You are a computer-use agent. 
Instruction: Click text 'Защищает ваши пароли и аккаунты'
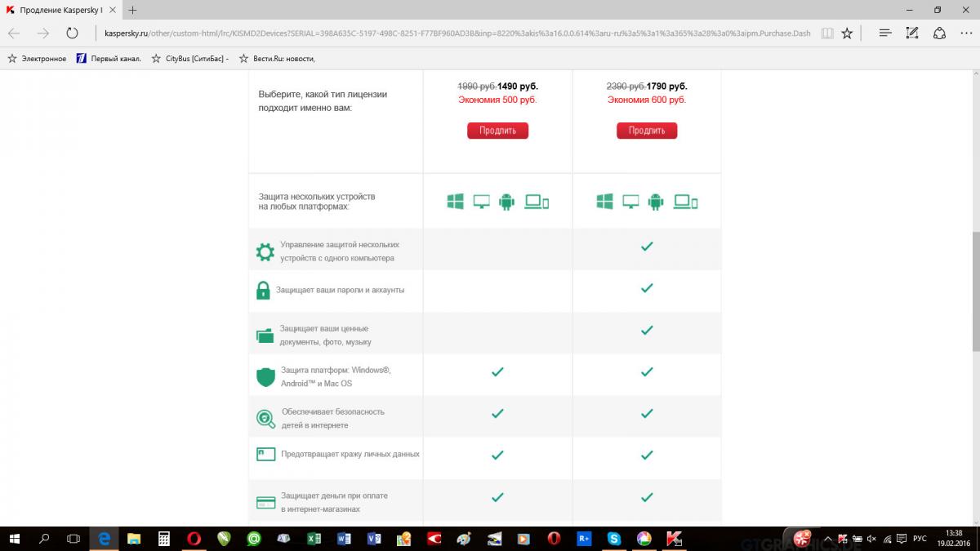click(340, 290)
